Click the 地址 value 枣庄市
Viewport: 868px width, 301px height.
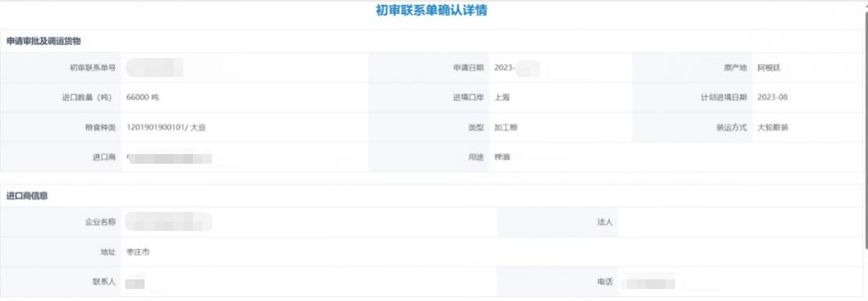pyautogui.click(x=138, y=252)
